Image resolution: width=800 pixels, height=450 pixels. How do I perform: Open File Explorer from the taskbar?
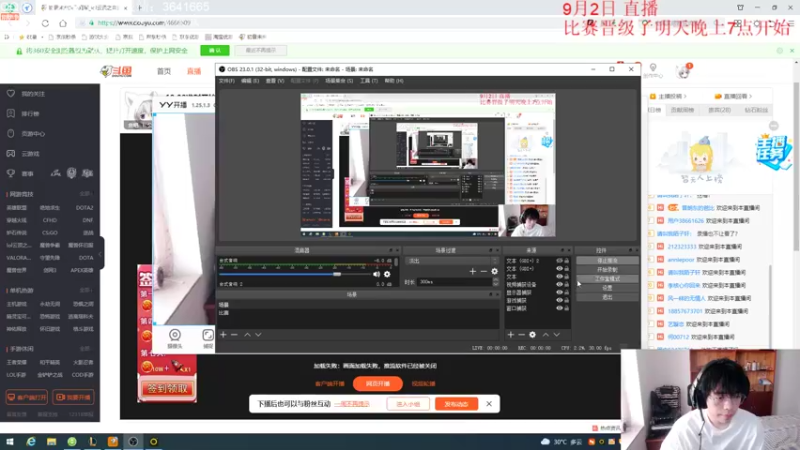click(x=52, y=442)
